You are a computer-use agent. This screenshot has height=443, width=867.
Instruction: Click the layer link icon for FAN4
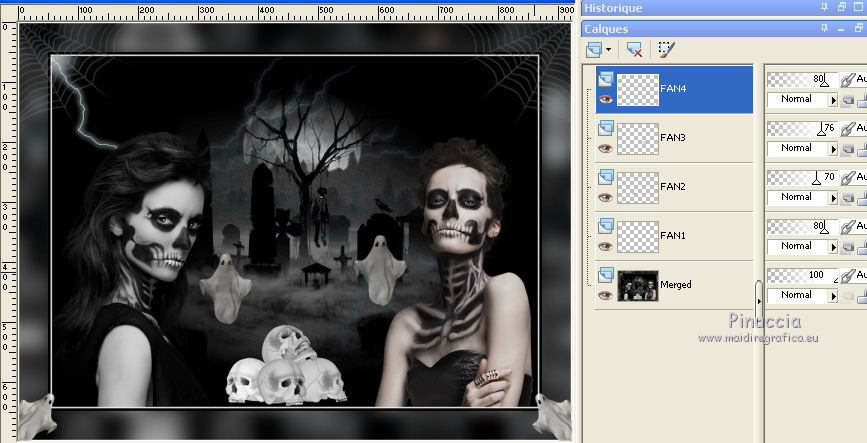[848, 80]
